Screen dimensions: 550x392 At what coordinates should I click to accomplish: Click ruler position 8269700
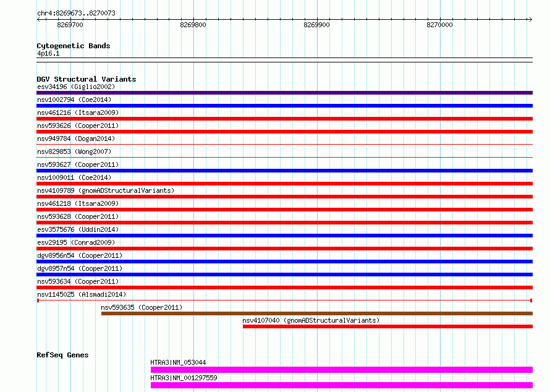click(70, 25)
